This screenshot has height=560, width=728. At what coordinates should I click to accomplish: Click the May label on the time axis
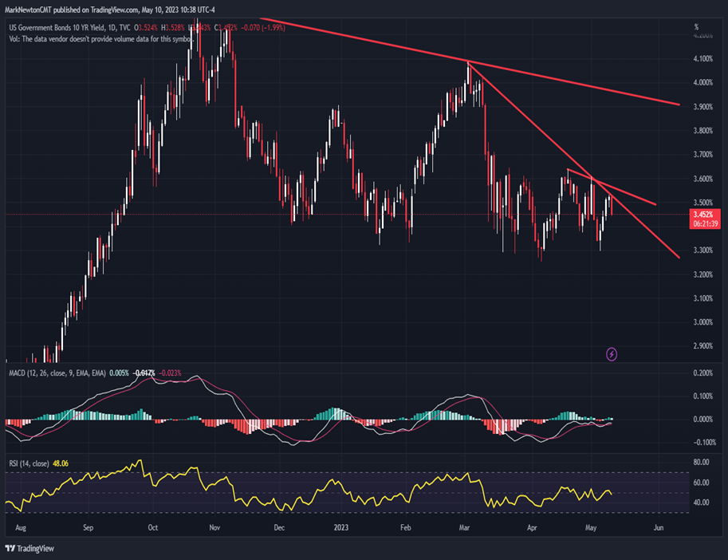tap(589, 528)
